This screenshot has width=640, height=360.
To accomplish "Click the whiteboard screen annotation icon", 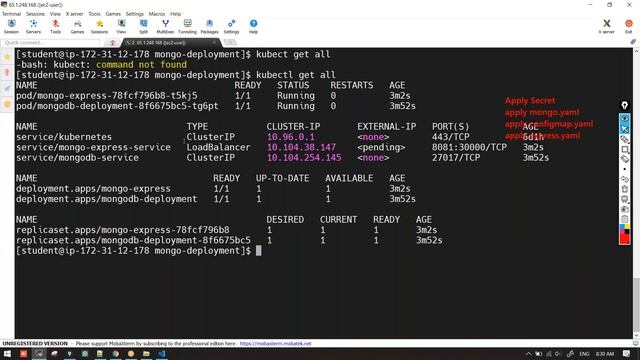I will [x=624, y=199].
